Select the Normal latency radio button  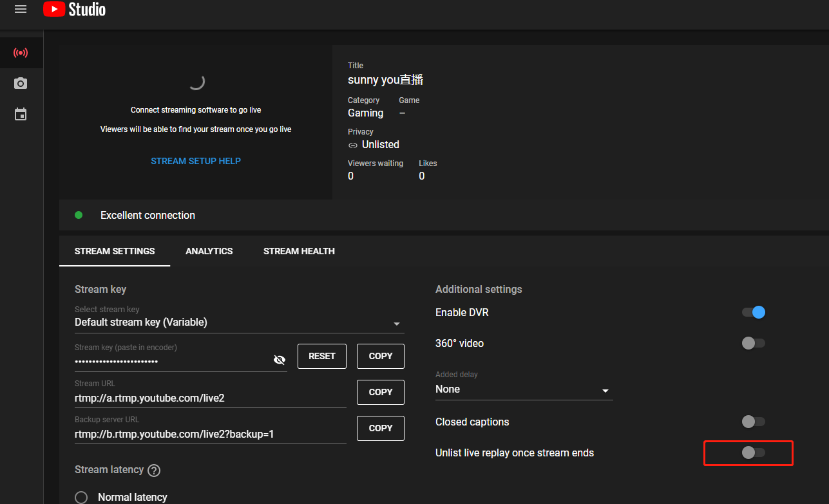81,498
